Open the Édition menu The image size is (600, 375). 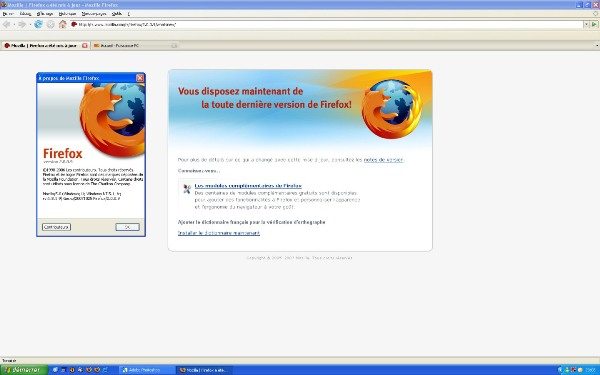point(25,14)
